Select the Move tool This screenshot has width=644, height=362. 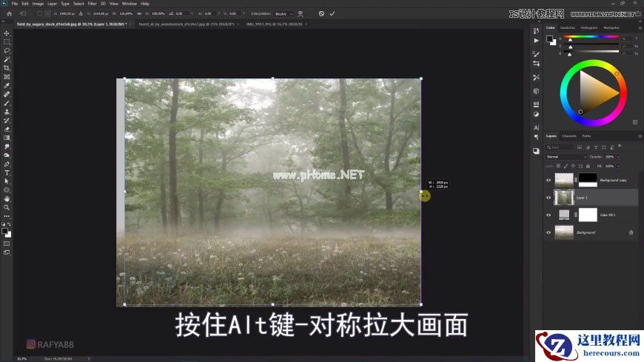tap(7, 33)
